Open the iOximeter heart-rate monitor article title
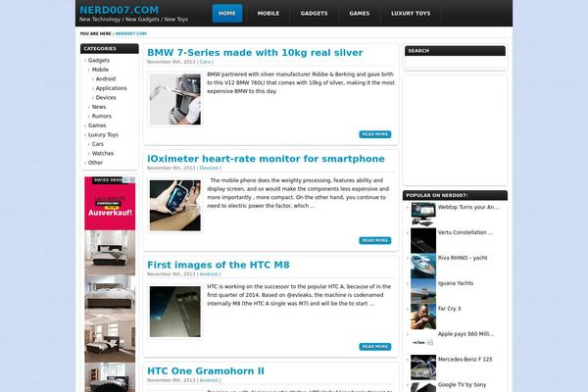588x392 pixels. coord(266,159)
